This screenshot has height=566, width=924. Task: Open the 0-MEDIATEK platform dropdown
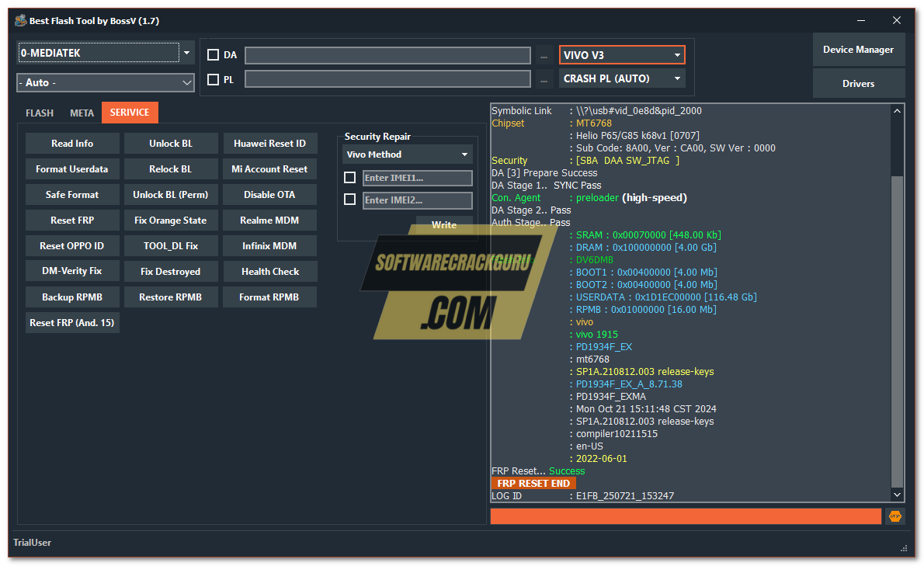(x=106, y=53)
